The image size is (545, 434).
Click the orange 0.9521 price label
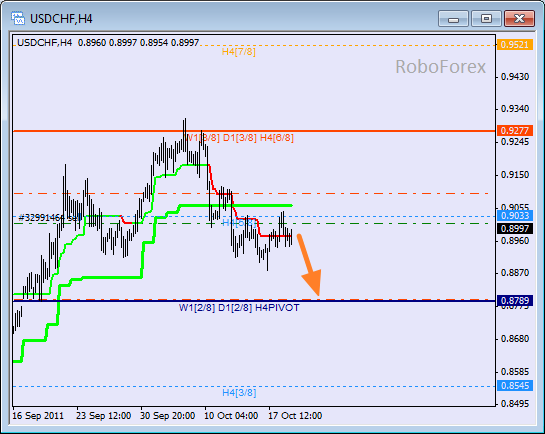[515, 45]
